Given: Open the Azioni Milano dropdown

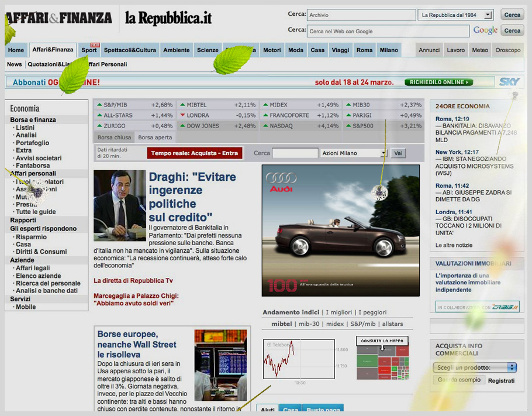Looking at the screenshot, I should point(354,153).
